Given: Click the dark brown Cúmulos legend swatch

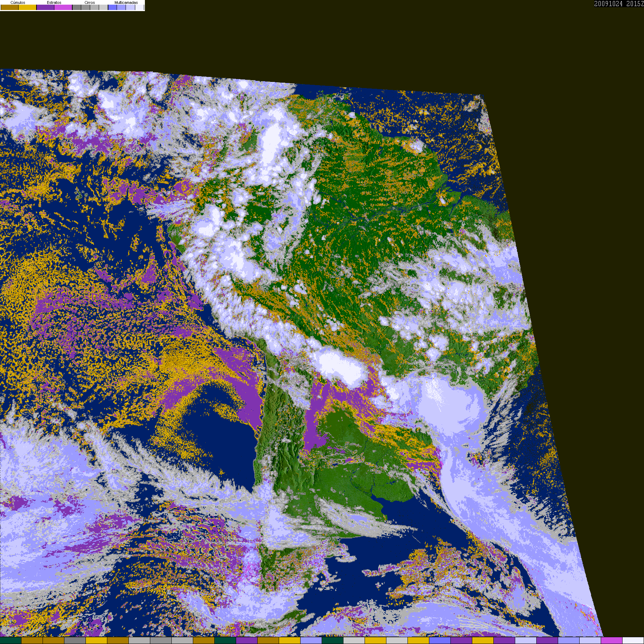Looking at the screenshot, I should [10, 7].
